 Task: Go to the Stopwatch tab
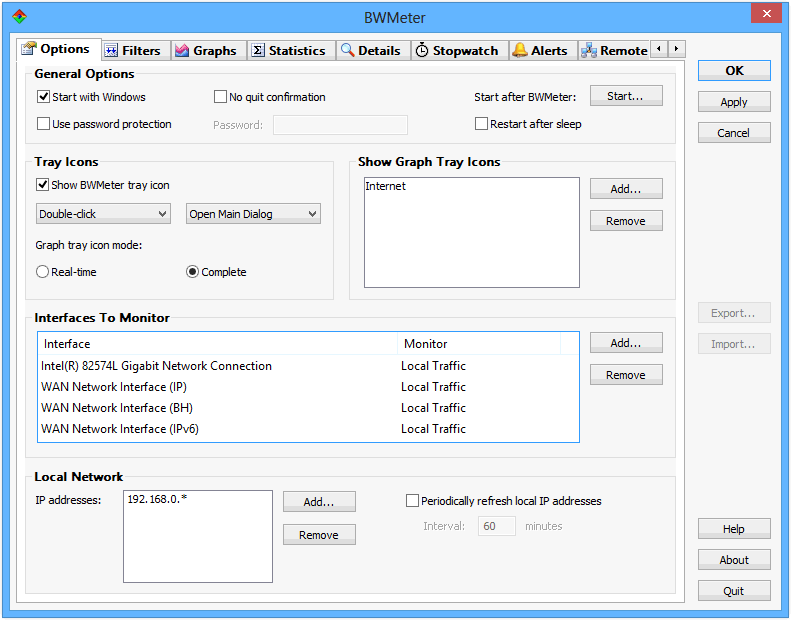(x=459, y=51)
